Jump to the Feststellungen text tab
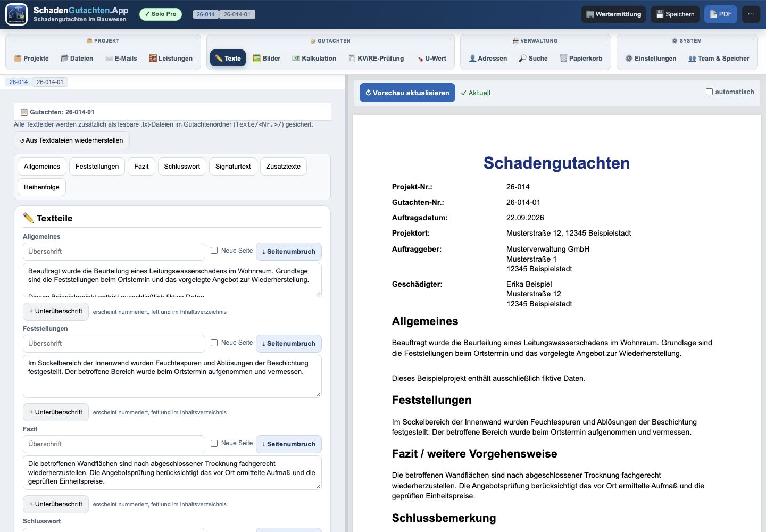This screenshot has height=532, width=766. pos(97,167)
